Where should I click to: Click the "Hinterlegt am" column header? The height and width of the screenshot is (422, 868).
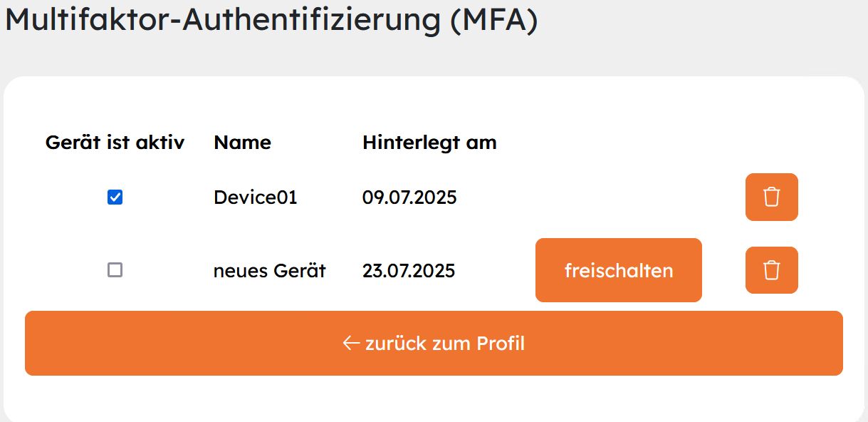click(429, 143)
